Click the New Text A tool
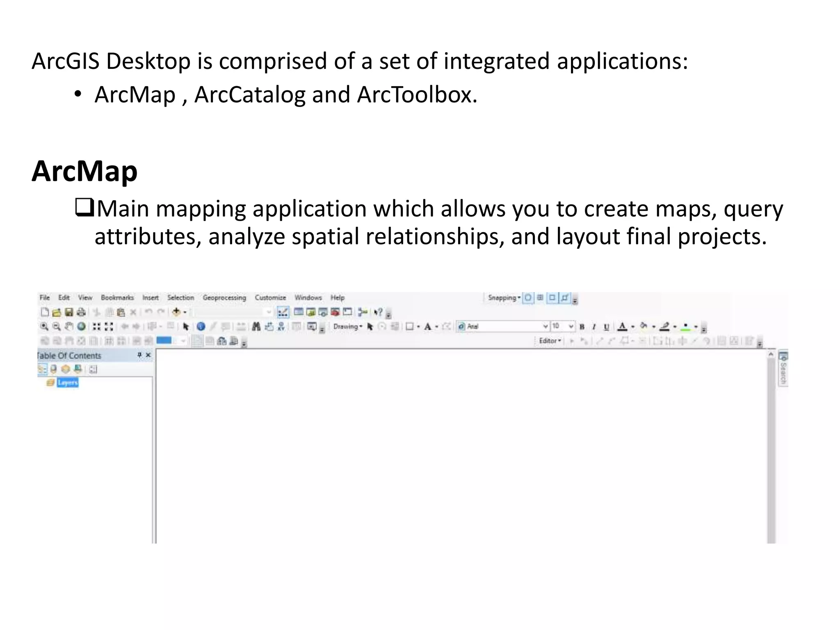Viewport: 840px width, 630px height. (427, 326)
